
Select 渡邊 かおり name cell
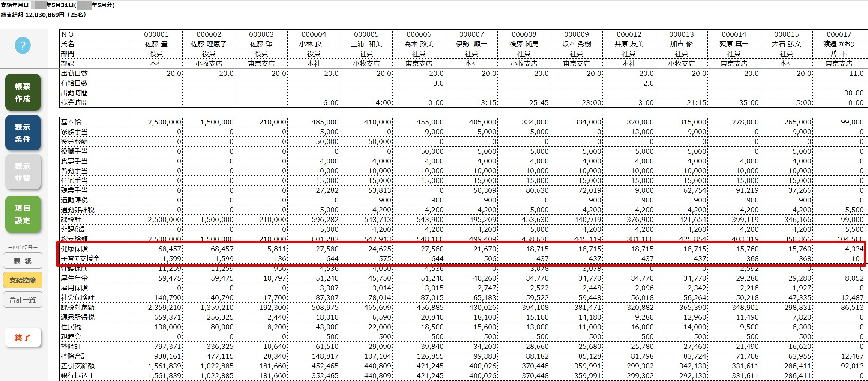pyautogui.click(x=839, y=44)
